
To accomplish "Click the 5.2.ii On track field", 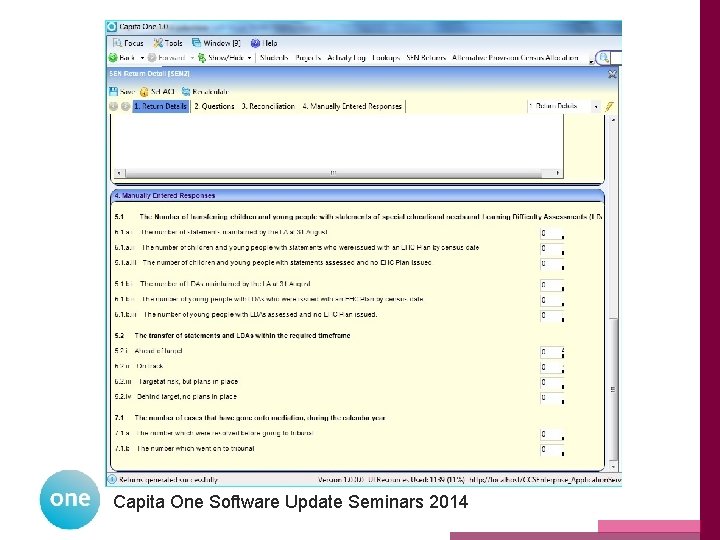I will coord(551,367).
